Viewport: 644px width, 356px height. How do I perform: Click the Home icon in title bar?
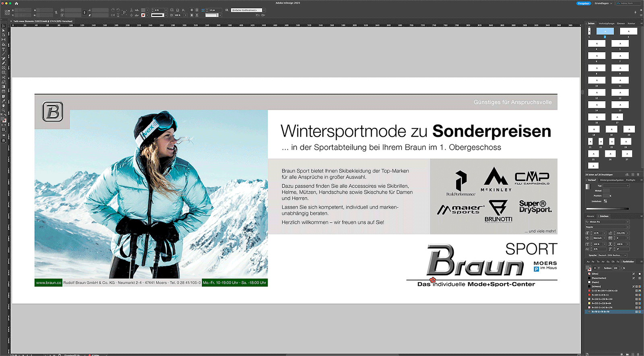point(17,3)
